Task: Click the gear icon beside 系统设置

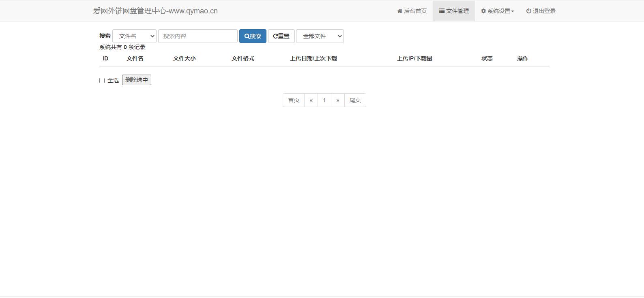Action: pyautogui.click(x=483, y=11)
